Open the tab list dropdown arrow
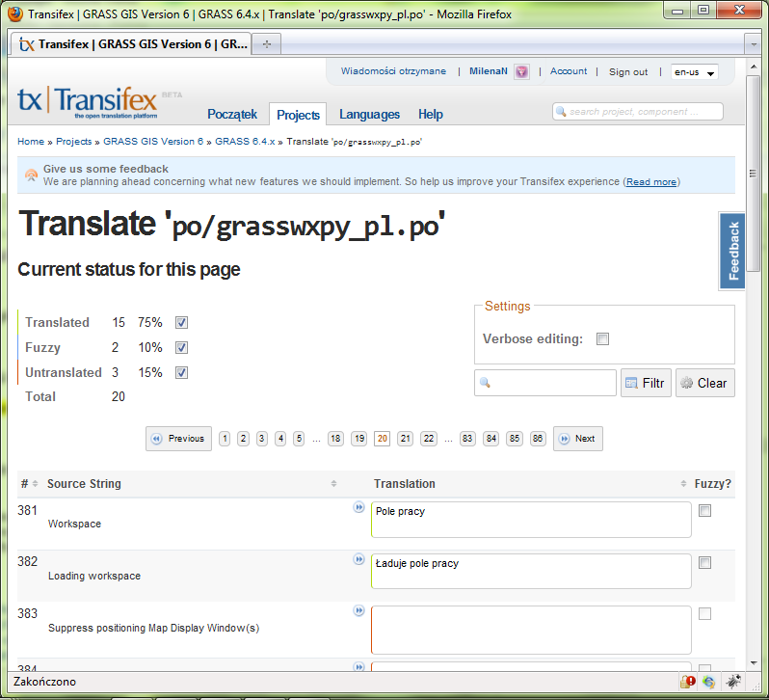Screen dimensions: 769x700 point(754,44)
